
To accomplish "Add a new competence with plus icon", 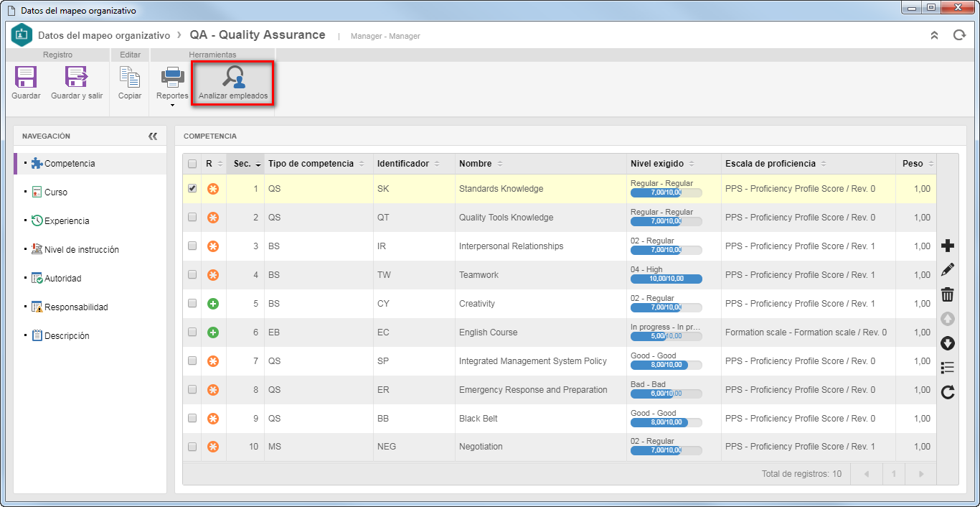I will pos(948,246).
